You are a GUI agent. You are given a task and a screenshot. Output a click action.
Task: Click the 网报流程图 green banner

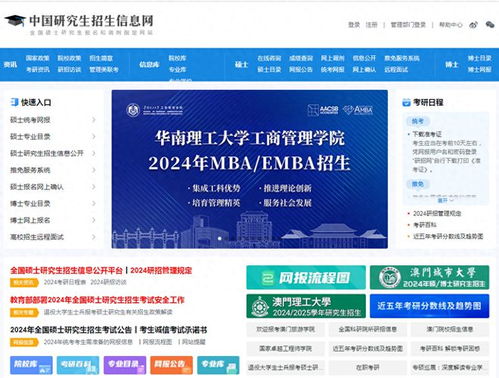point(306,277)
